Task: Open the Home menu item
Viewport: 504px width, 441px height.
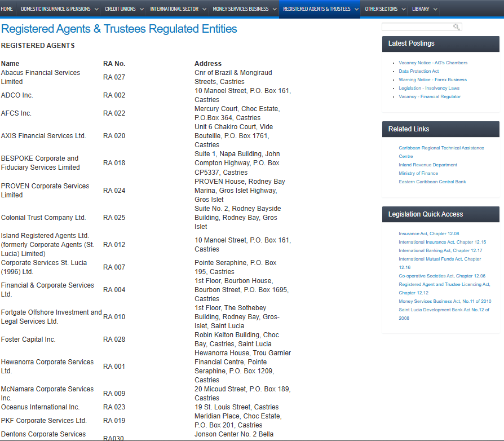Action: click(7, 9)
